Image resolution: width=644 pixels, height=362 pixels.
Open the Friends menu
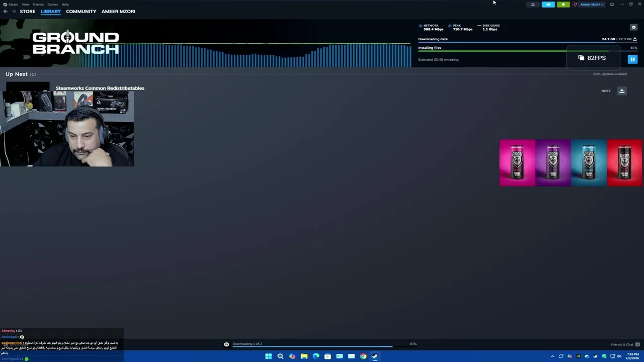point(38,4)
